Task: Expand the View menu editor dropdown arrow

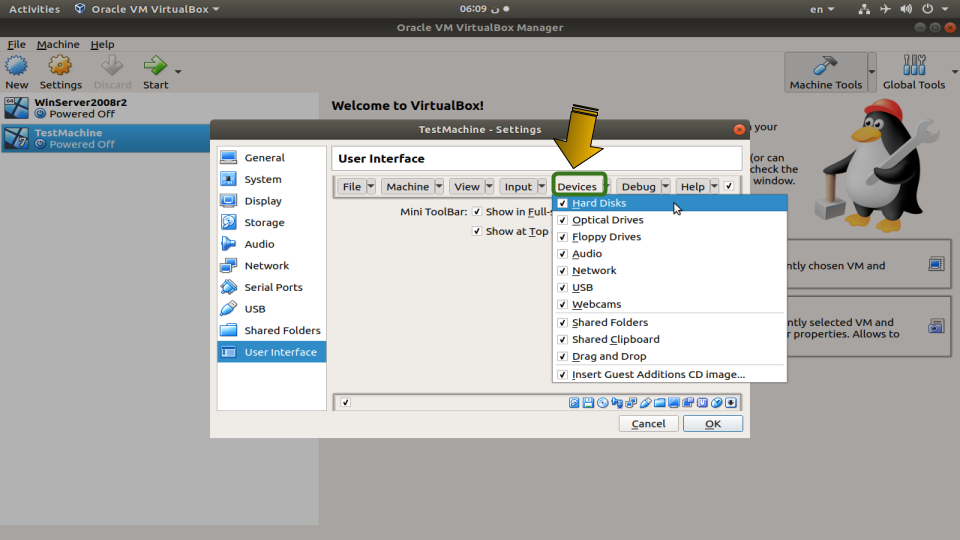Action: coord(489,186)
